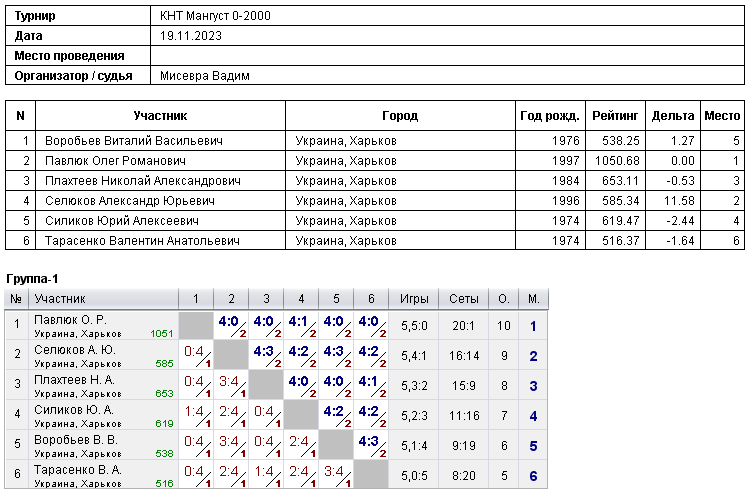The image size is (750, 494).
Task: Click birth year 1997
Action: click(x=565, y=161)
